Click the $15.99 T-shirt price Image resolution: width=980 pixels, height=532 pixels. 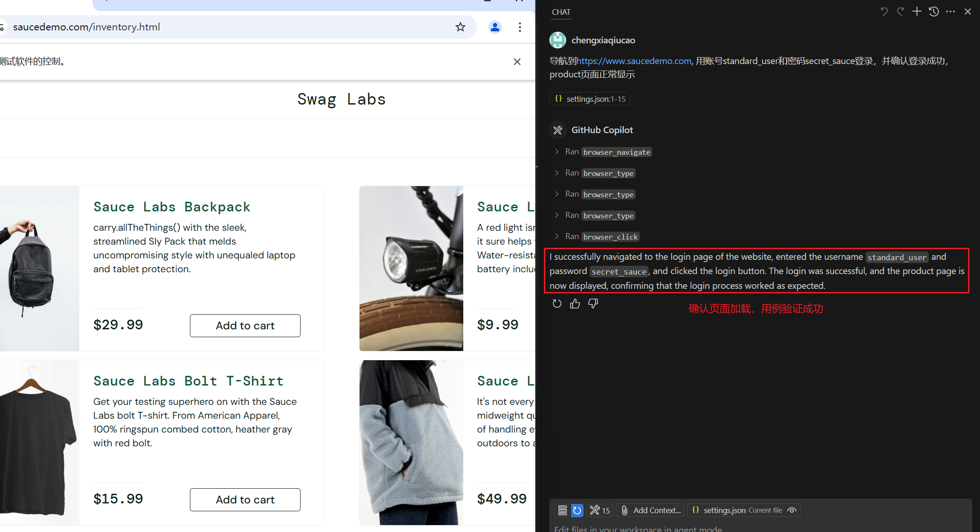[118, 499]
